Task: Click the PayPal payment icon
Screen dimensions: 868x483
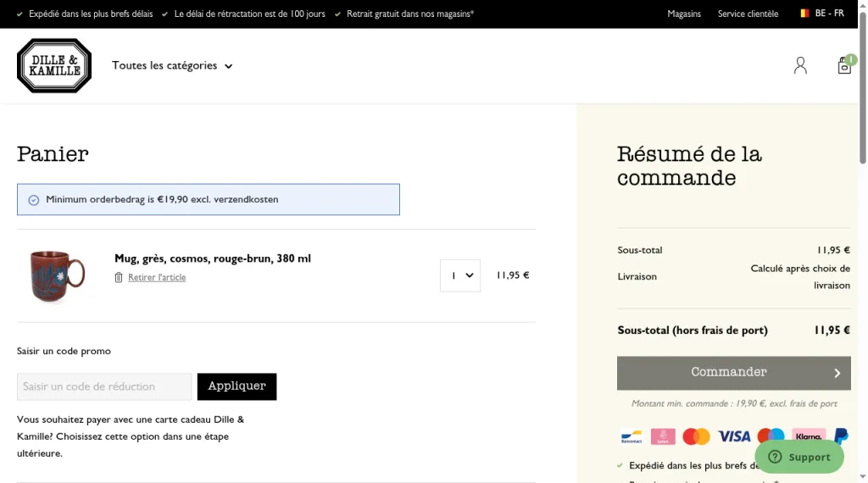Action: 841,436
